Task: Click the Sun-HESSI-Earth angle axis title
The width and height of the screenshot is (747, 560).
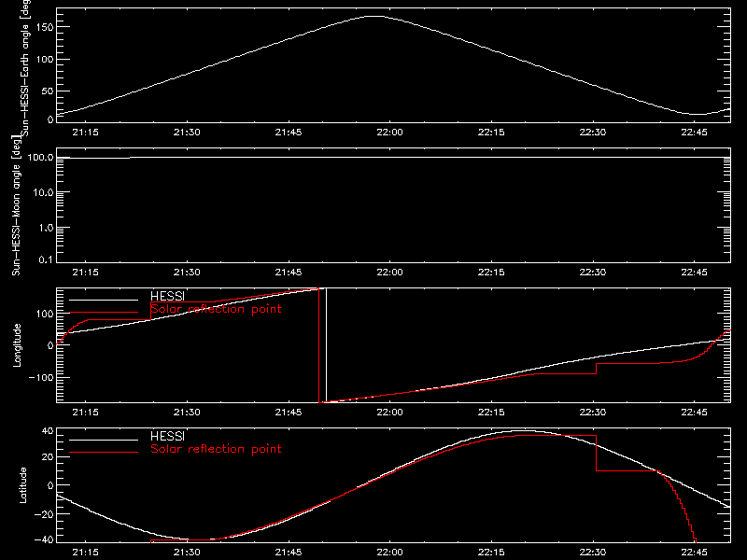Action: (x=24, y=67)
